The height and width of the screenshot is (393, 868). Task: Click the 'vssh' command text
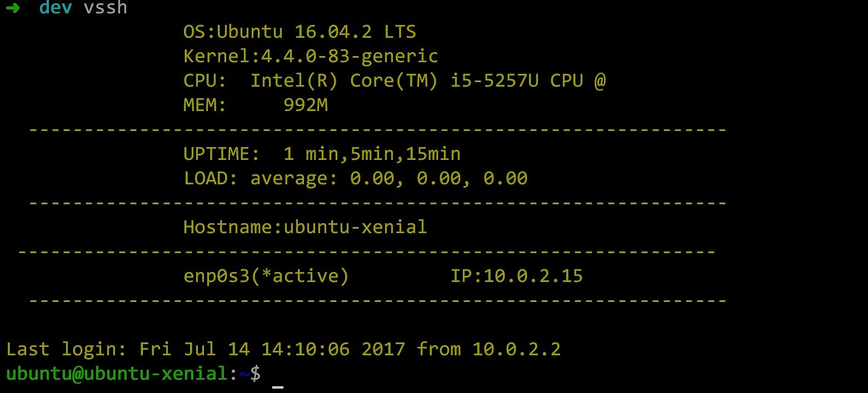tap(105, 8)
